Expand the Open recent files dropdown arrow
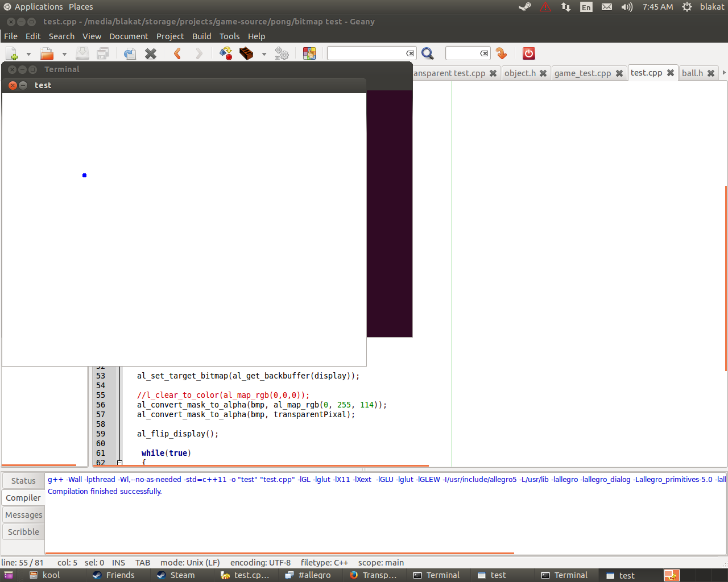The height and width of the screenshot is (582, 728). click(x=64, y=54)
